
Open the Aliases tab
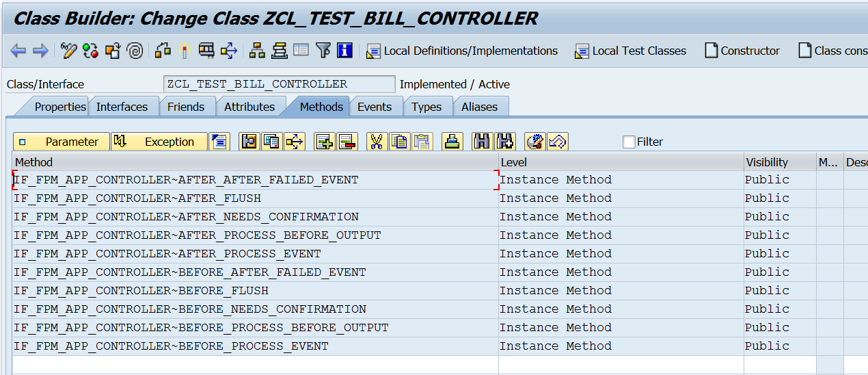(x=479, y=107)
